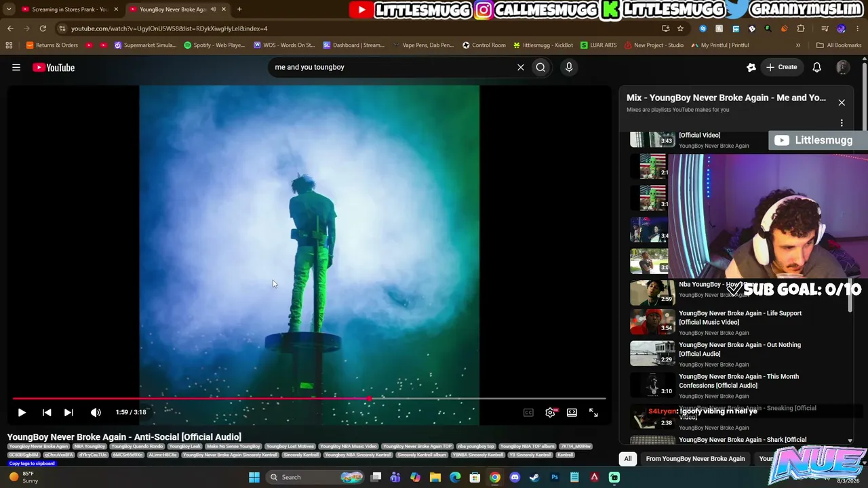Image resolution: width=868 pixels, height=488 pixels.
Task: Open the Mix playlist options menu
Action: click(x=842, y=123)
